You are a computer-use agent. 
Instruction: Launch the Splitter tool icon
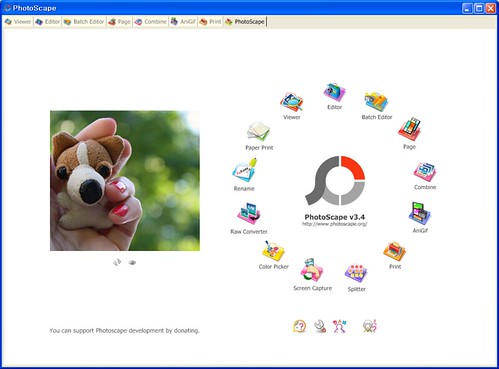click(x=356, y=273)
